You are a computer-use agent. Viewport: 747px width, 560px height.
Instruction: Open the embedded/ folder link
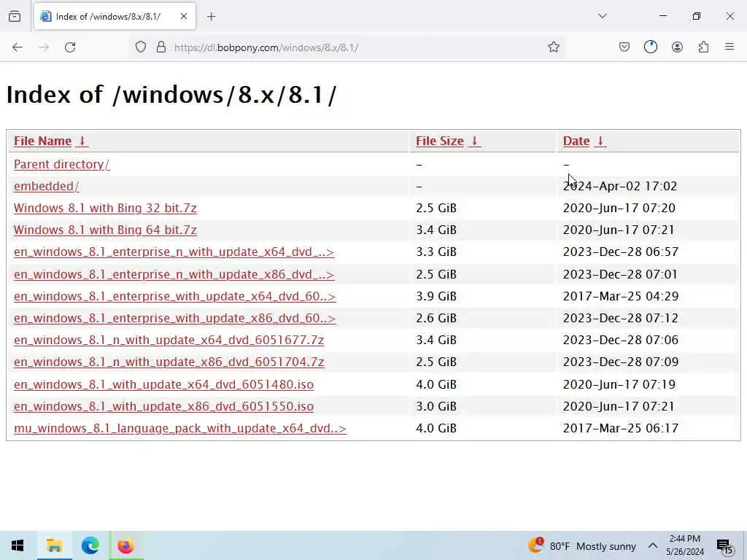click(47, 186)
